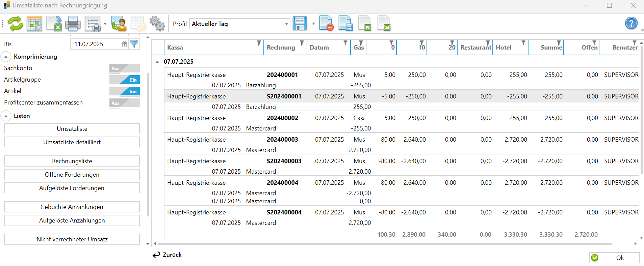Enable Profitcenter zusammenfassen switch
Screen dimensions: 644x266
(x=124, y=103)
